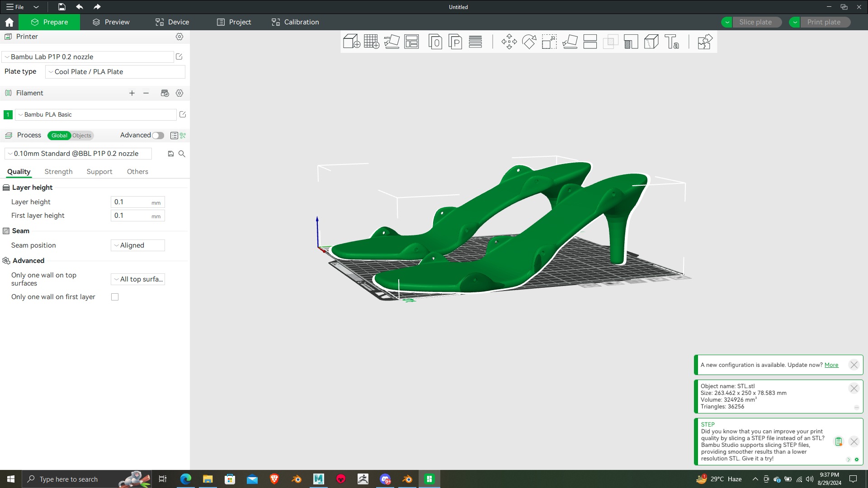Click the Layer height value field

[137, 202]
